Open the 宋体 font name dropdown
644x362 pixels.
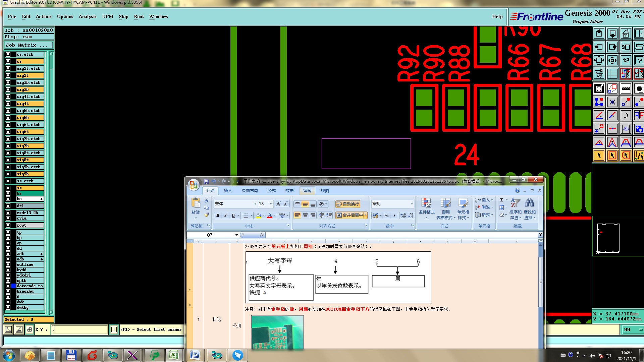point(255,204)
